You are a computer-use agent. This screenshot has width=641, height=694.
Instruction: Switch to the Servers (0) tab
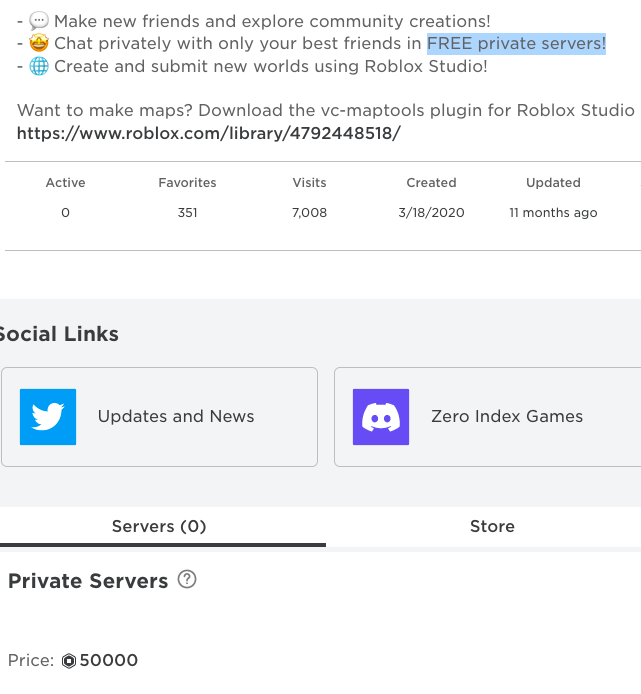(x=159, y=526)
